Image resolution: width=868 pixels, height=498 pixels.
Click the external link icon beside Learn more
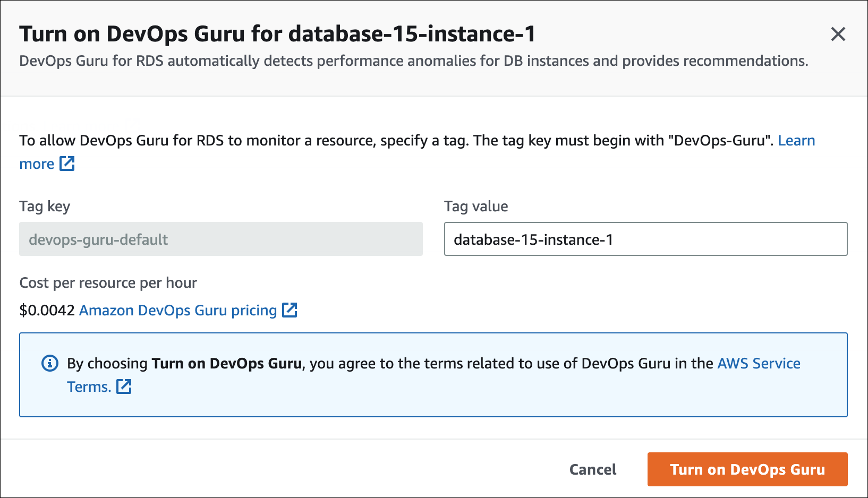click(x=67, y=164)
